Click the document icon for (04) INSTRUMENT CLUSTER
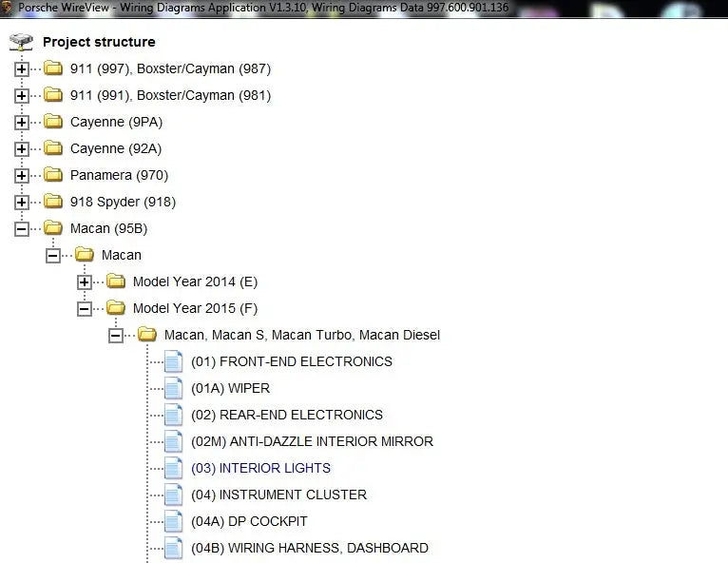The image size is (728, 563). (173, 495)
